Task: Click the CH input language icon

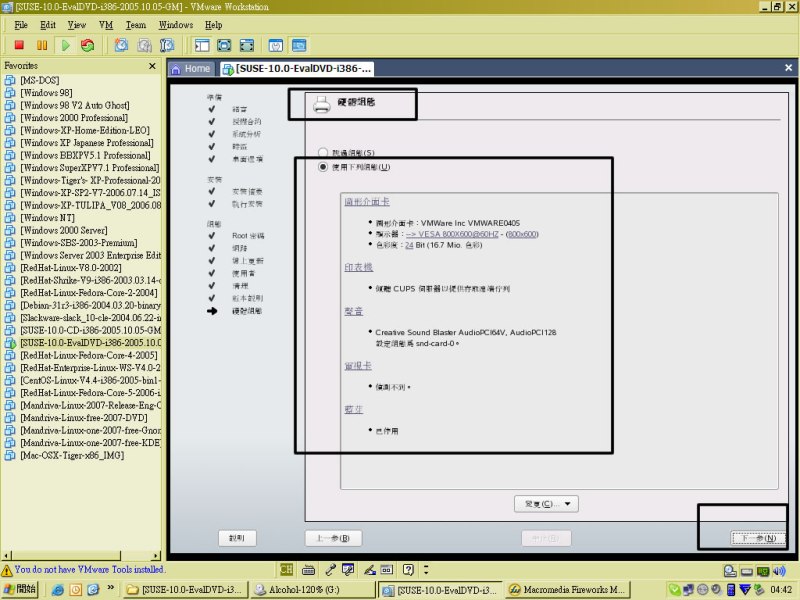Action: click(286, 569)
